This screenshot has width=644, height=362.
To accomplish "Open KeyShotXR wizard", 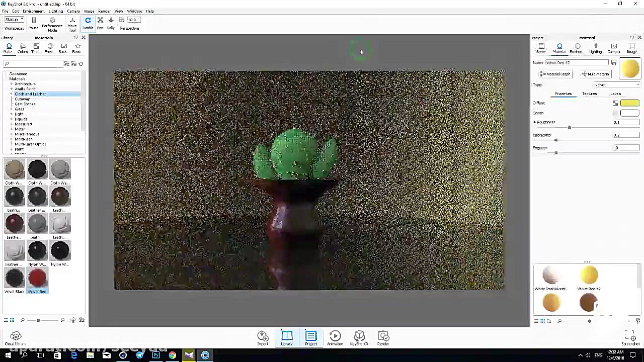I will point(359,338).
